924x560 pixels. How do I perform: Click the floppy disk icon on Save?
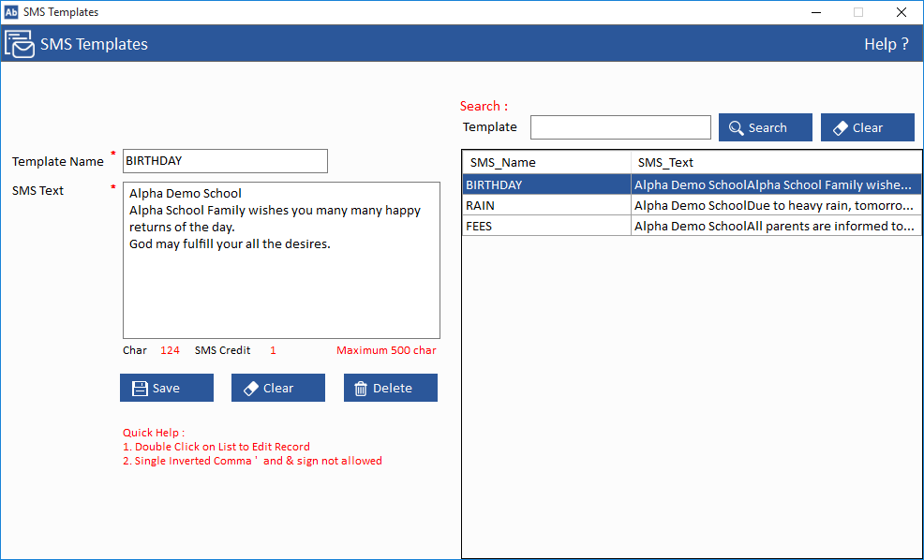[140, 389]
